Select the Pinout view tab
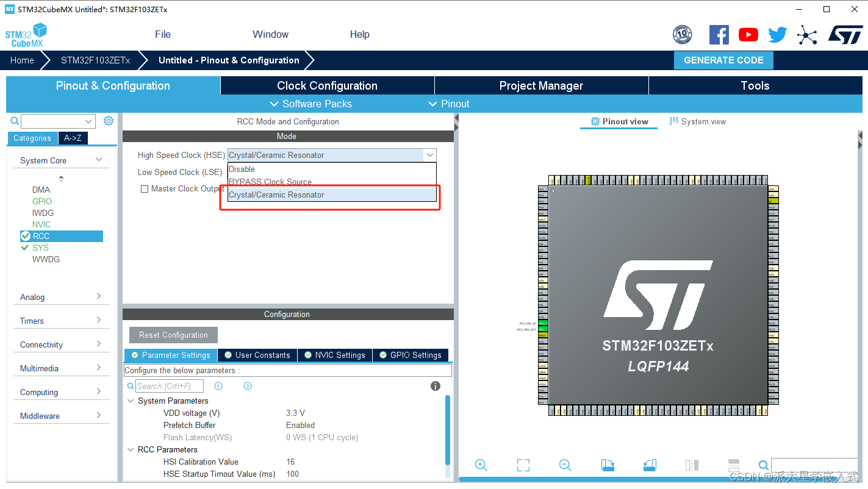 (619, 121)
